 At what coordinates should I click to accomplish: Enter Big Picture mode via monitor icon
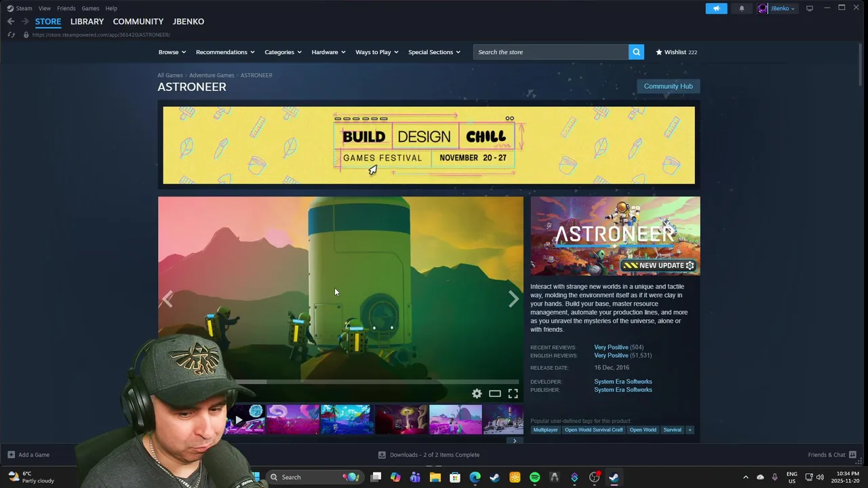(x=810, y=8)
